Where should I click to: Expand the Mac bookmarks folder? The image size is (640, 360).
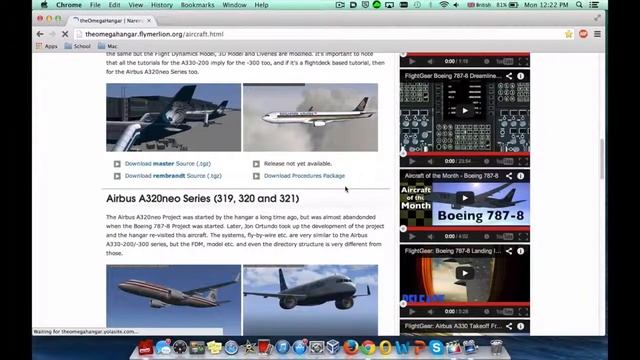click(107, 46)
